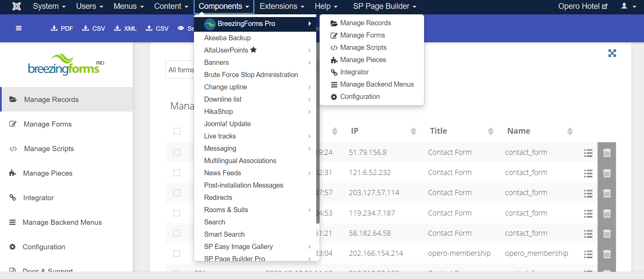The image size is (644, 279).
Task: Delete the opero_membership record via trash icon
Action: 607,254
